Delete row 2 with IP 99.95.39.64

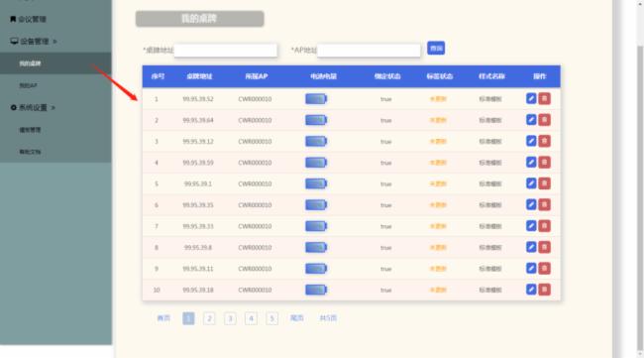[x=545, y=120]
